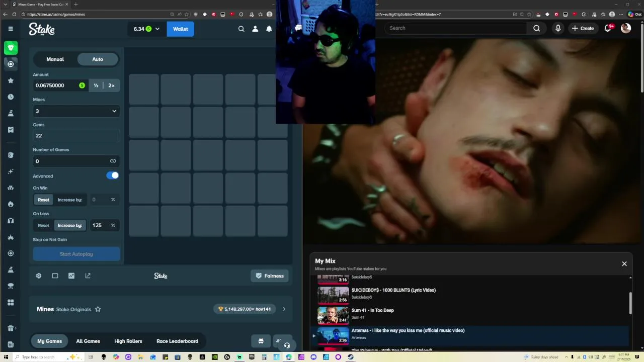The image size is (644, 362).
Task: Click the Stake search magnifier icon
Action: pyautogui.click(x=242, y=29)
